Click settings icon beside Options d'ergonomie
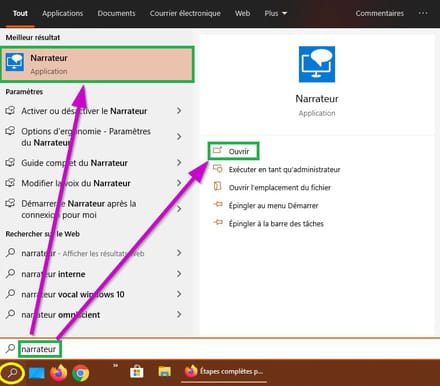The image size is (440, 386). (x=10, y=131)
